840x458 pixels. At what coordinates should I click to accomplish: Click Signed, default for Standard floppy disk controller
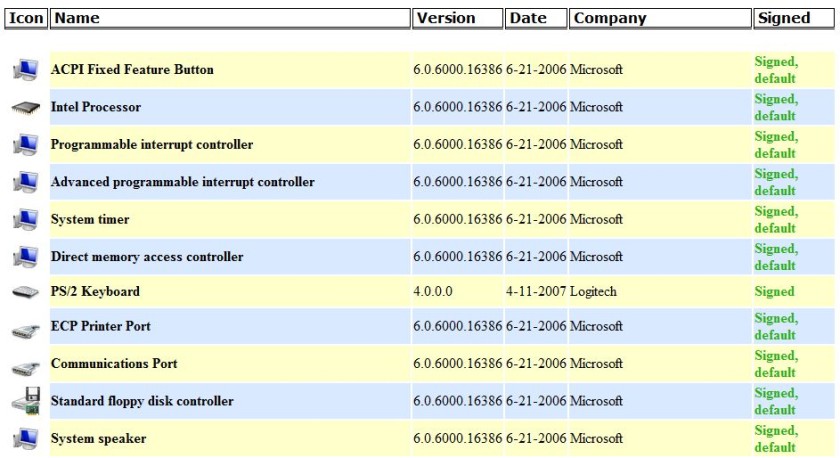point(776,402)
